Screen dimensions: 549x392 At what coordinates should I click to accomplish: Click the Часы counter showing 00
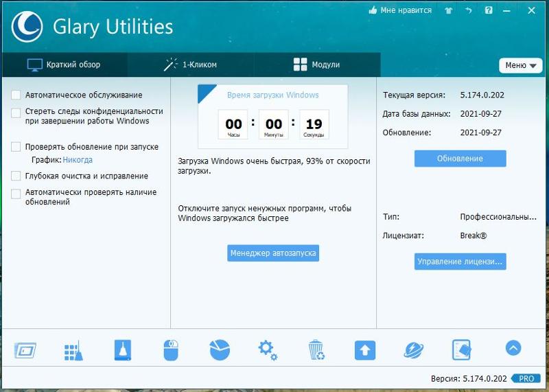233,124
